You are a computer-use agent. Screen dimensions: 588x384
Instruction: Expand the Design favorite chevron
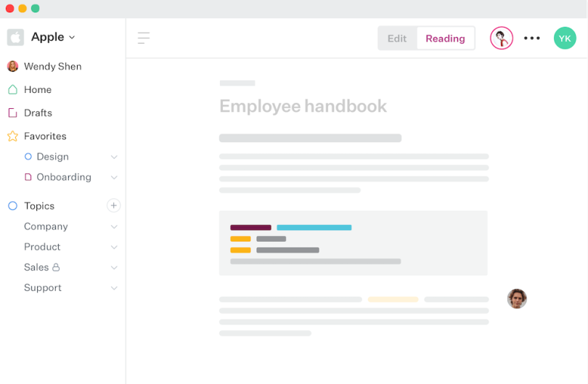point(114,157)
